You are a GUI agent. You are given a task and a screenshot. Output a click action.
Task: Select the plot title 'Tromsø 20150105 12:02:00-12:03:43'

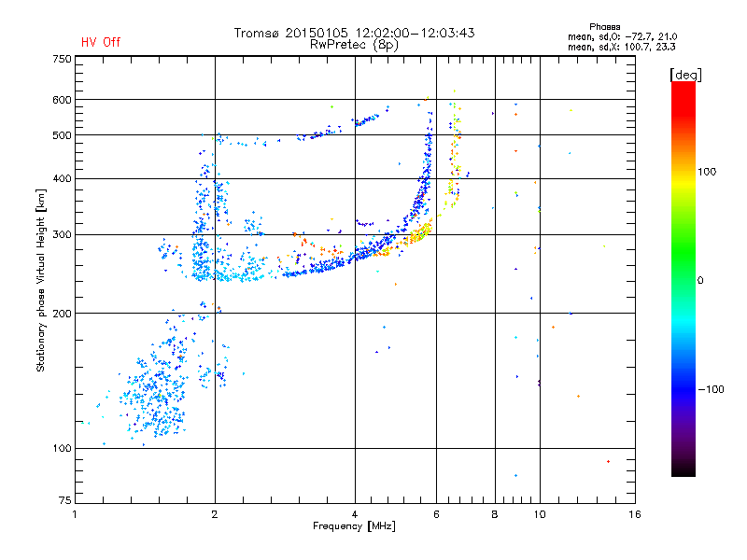[354, 33]
